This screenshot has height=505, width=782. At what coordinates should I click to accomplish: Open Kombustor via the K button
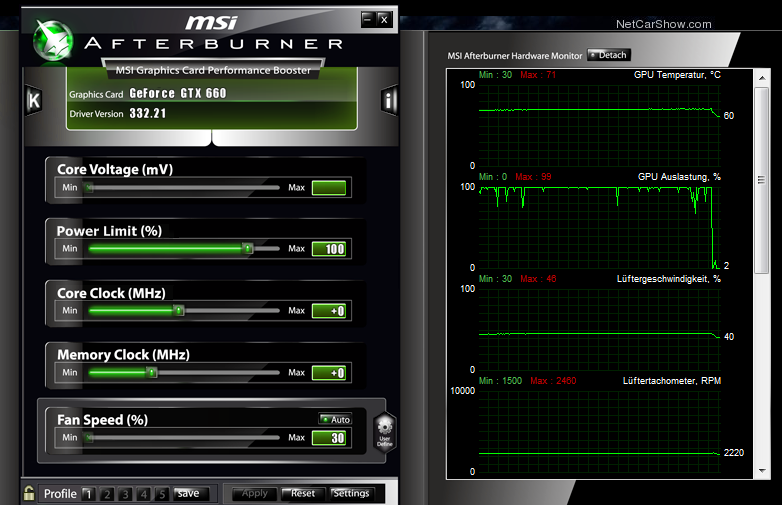pos(34,101)
